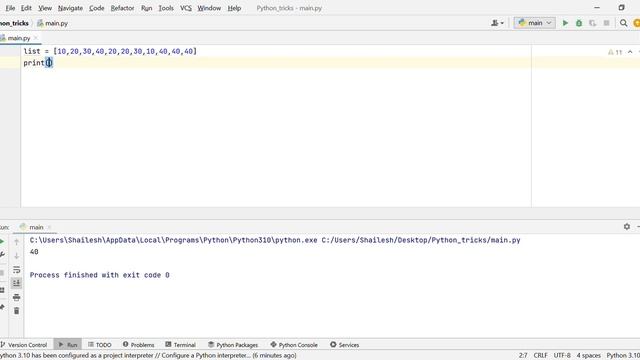This screenshot has height=360, width=640.
Task: Toggle the Run tool window button
Action: pos(68,345)
